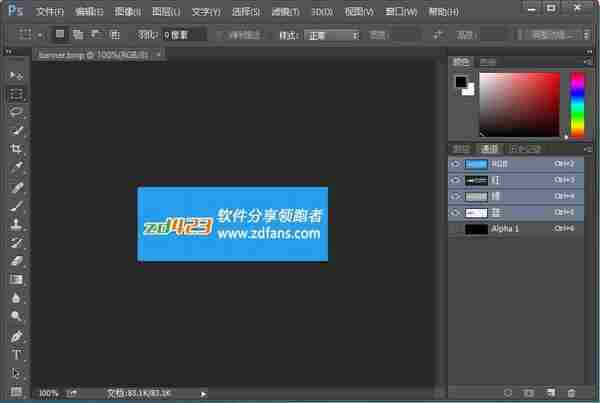Screen dimensions: 600x403
Task: Open the 文件(F) menu
Action: click(49, 12)
